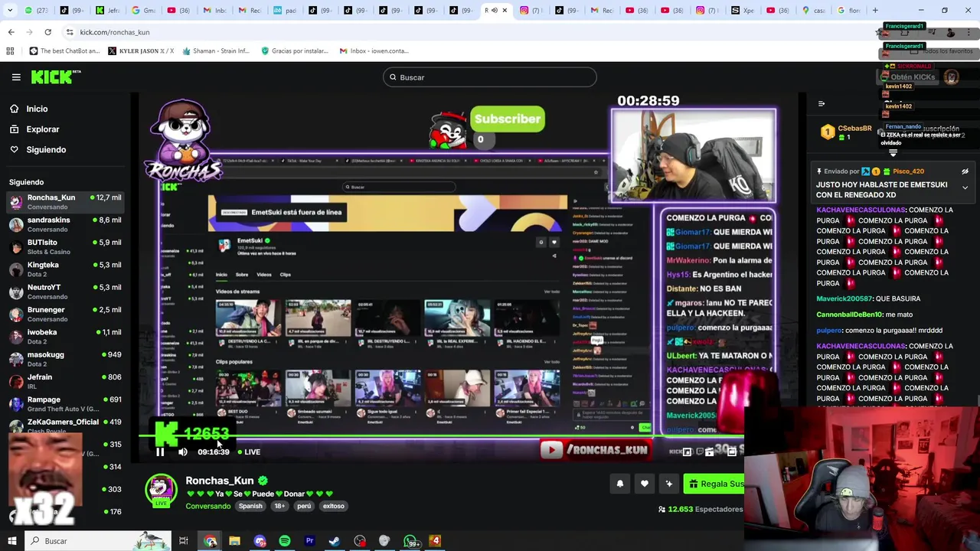Open the Ronchas_Kun channel avatar with the LIVE badge

click(x=161, y=491)
